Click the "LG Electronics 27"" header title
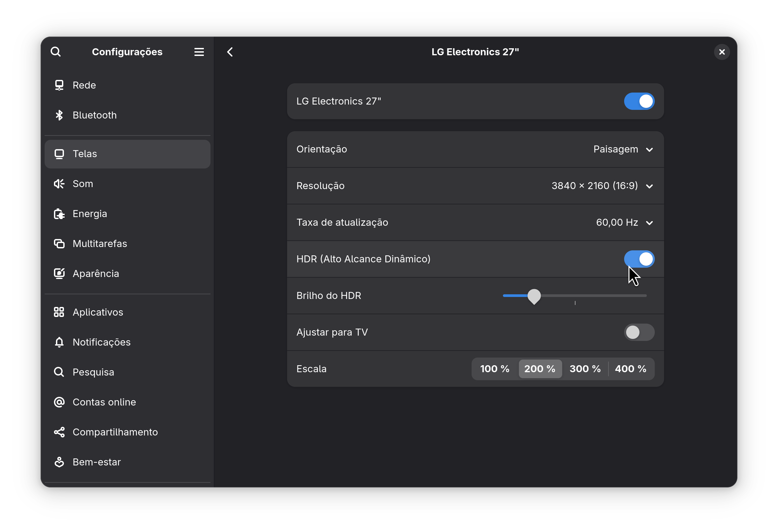 coord(475,52)
